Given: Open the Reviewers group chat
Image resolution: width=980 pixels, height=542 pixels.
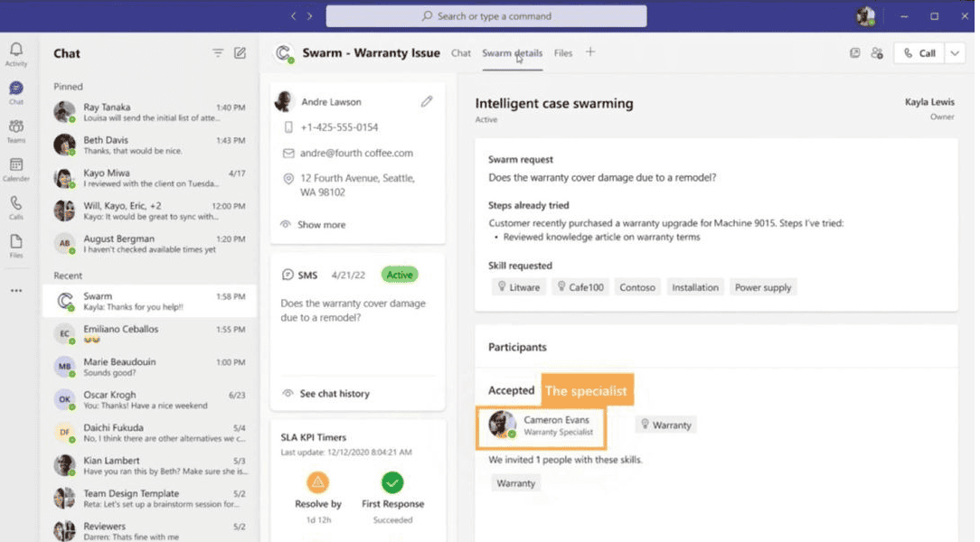Looking at the screenshot, I should tap(149, 531).
